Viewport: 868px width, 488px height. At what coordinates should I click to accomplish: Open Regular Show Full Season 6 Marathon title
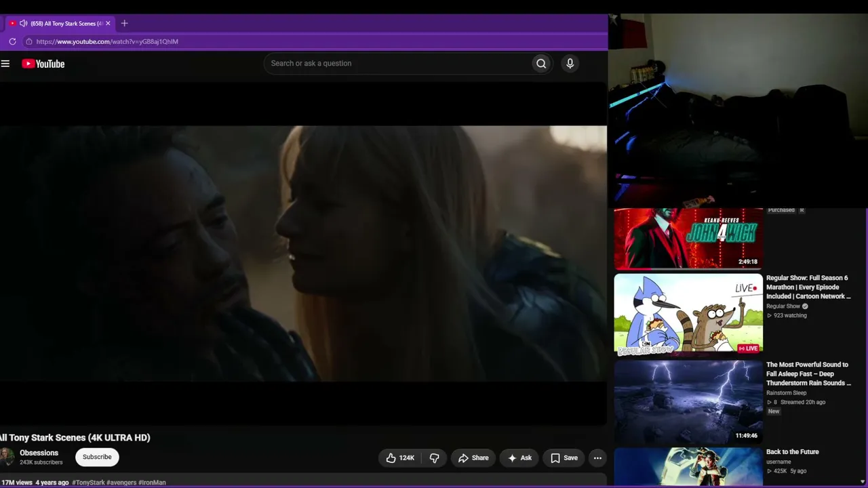coord(808,287)
